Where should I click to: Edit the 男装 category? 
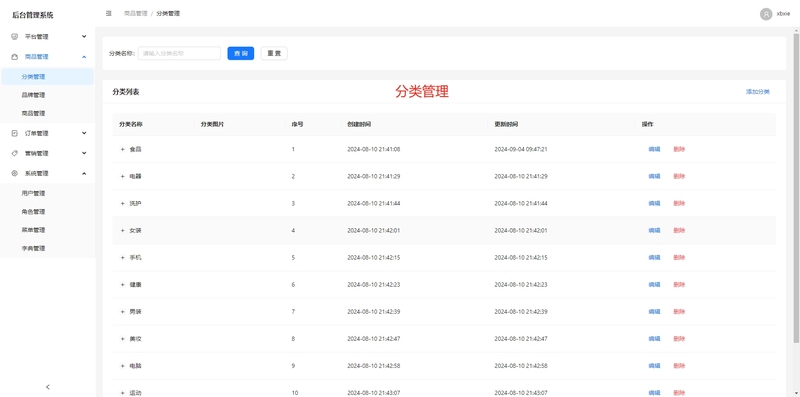point(654,312)
